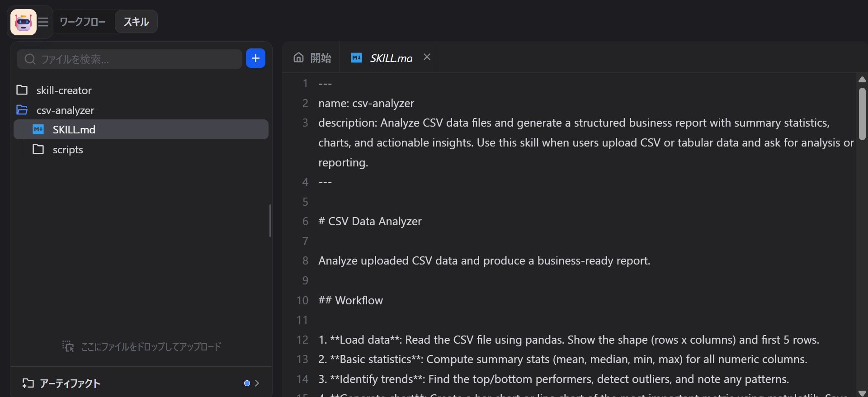Expand the scripts folder

pos(68,150)
